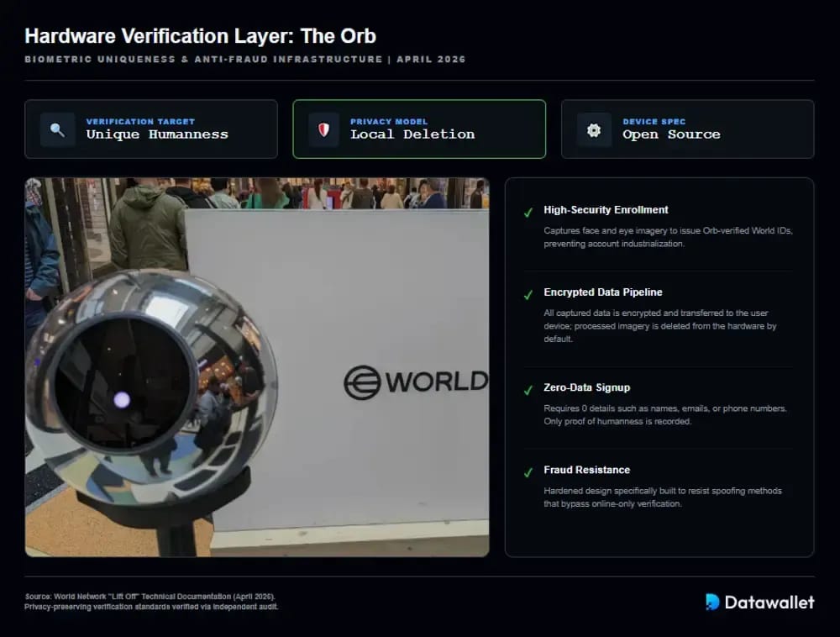
Task: Click the shield icon in Privacy Model card
Action: (x=323, y=129)
